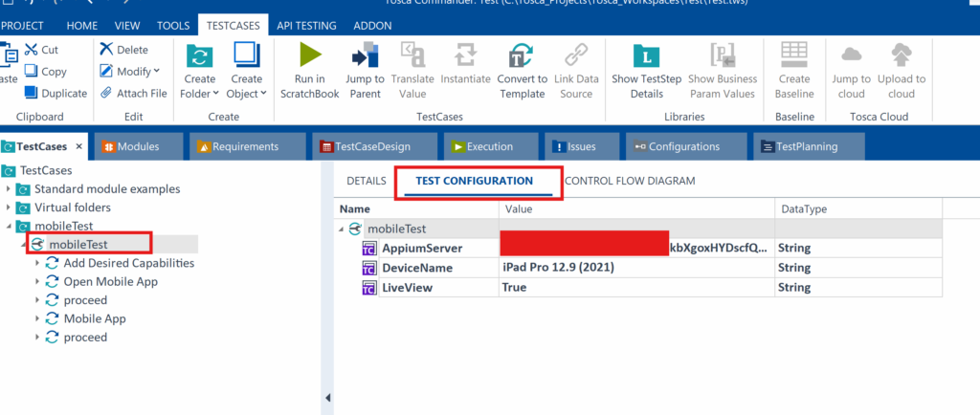This screenshot has width=980, height=415.
Task: Select the Virtual folders tree item
Action: coord(73,207)
